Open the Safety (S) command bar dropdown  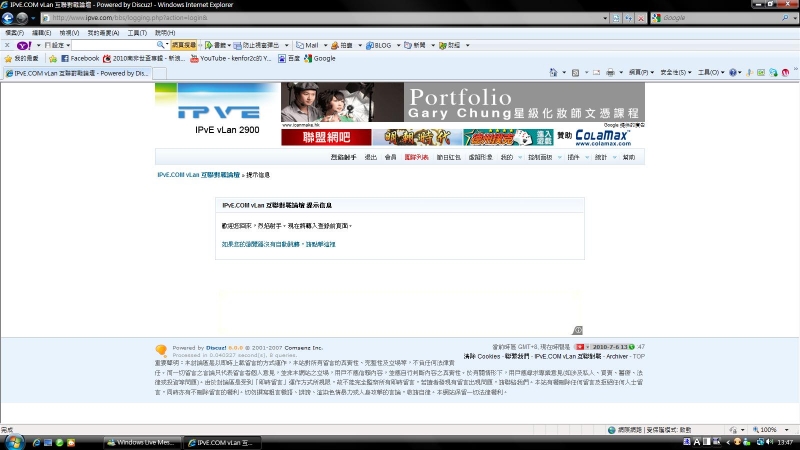[676, 72]
